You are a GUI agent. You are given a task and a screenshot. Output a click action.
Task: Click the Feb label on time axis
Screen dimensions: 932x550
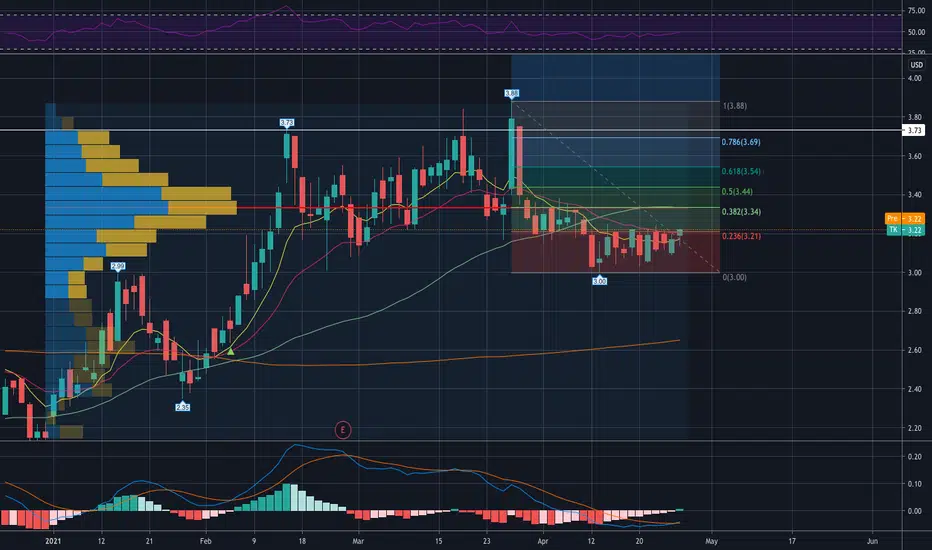(206, 541)
